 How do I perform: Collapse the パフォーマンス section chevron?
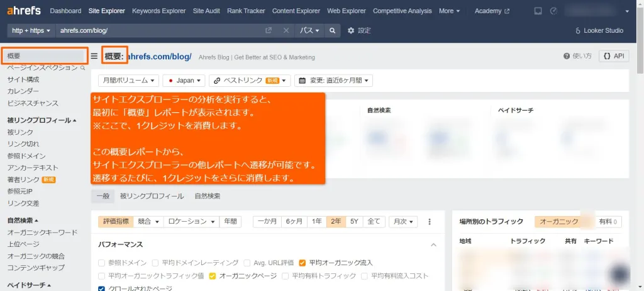(433, 245)
